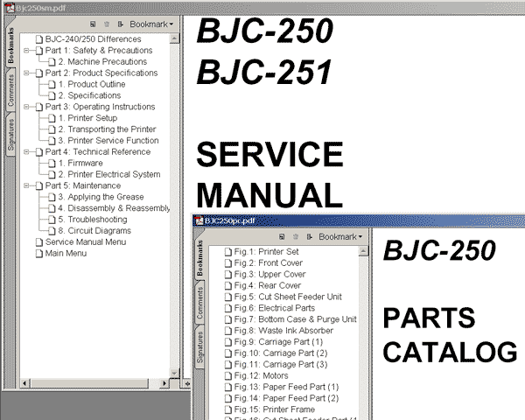
Task: Open Fig.7: Bottom Case & Purge Unit bookmark
Action: [x=296, y=319]
